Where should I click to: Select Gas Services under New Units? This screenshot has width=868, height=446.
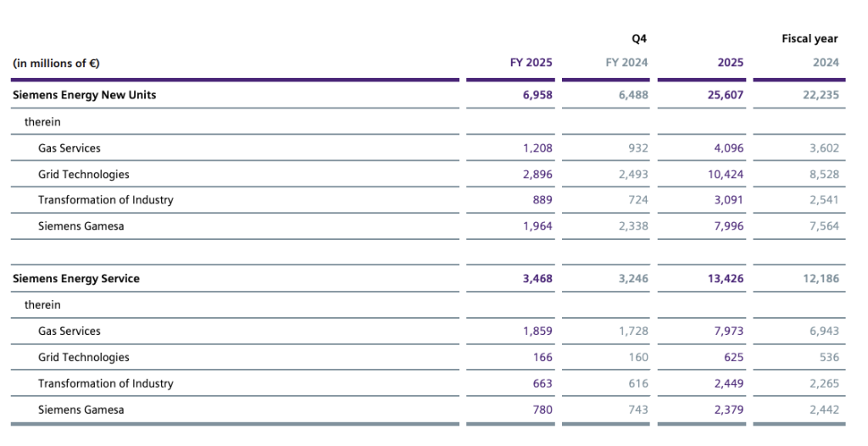point(70,148)
